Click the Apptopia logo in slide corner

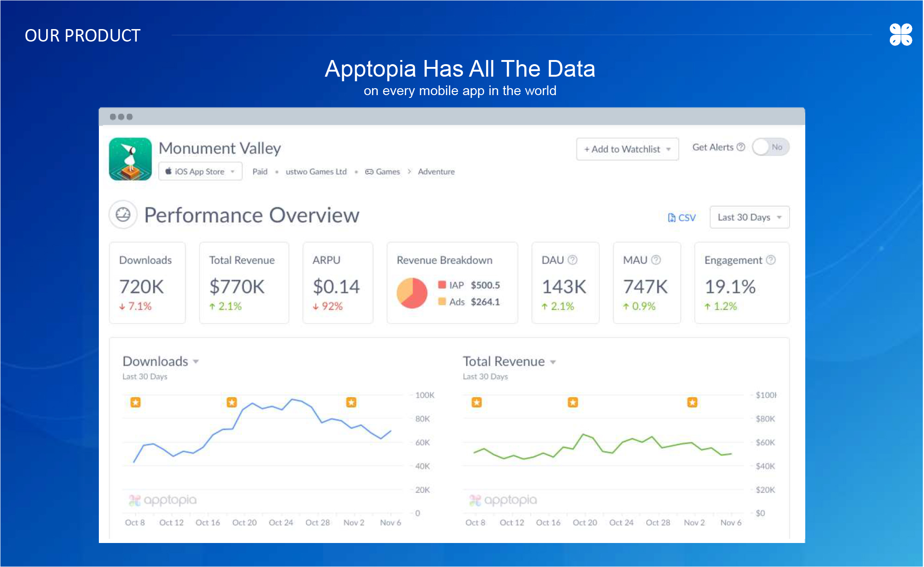click(x=901, y=35)
